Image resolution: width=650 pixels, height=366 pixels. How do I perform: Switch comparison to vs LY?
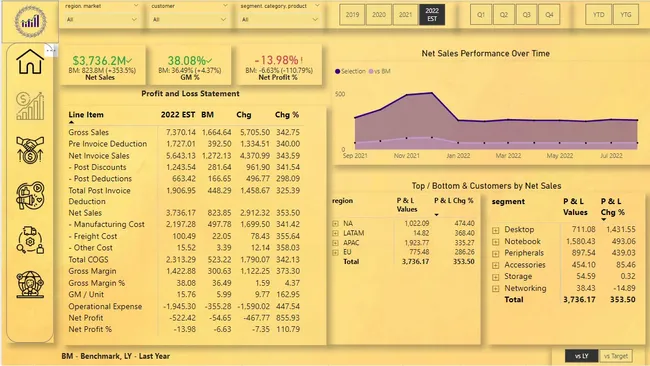point(581,356)
